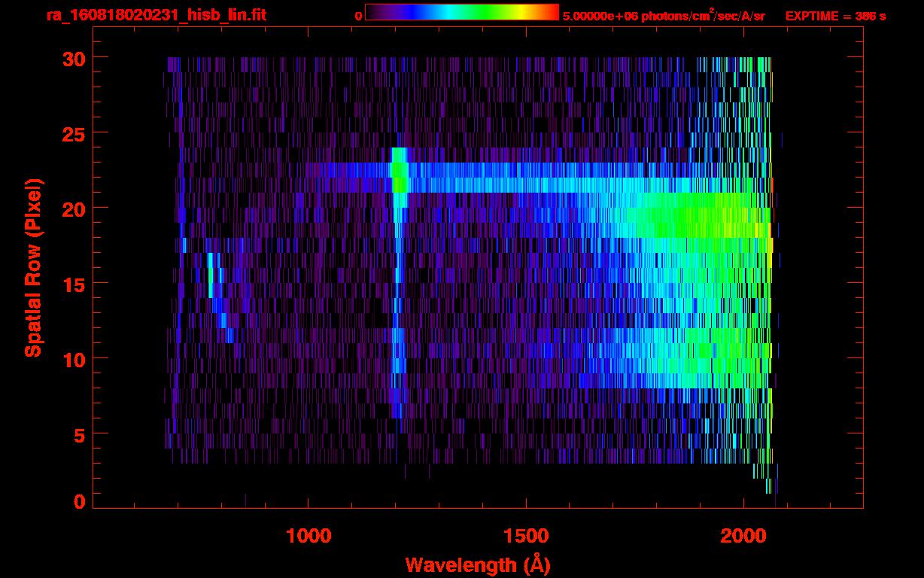Click the rainbow color scale bar
Viewport: 924px width, 578px height.
(x=462, y=13)
